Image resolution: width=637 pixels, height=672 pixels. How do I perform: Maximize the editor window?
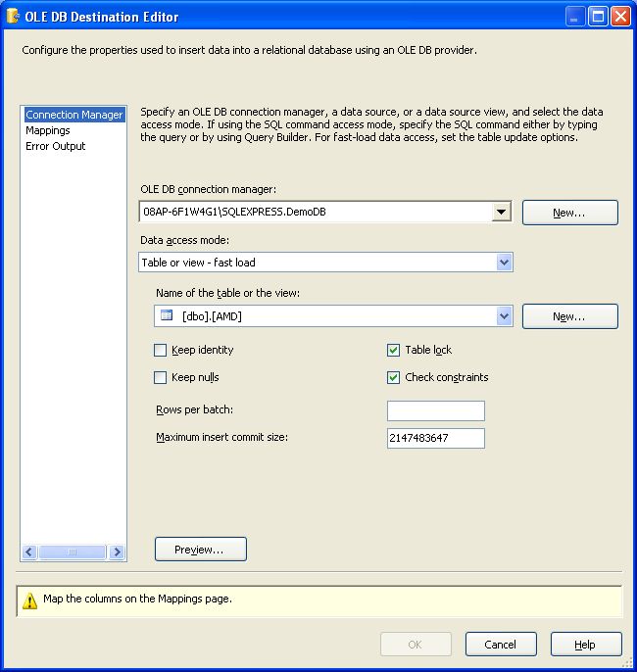tap(599, 17)
